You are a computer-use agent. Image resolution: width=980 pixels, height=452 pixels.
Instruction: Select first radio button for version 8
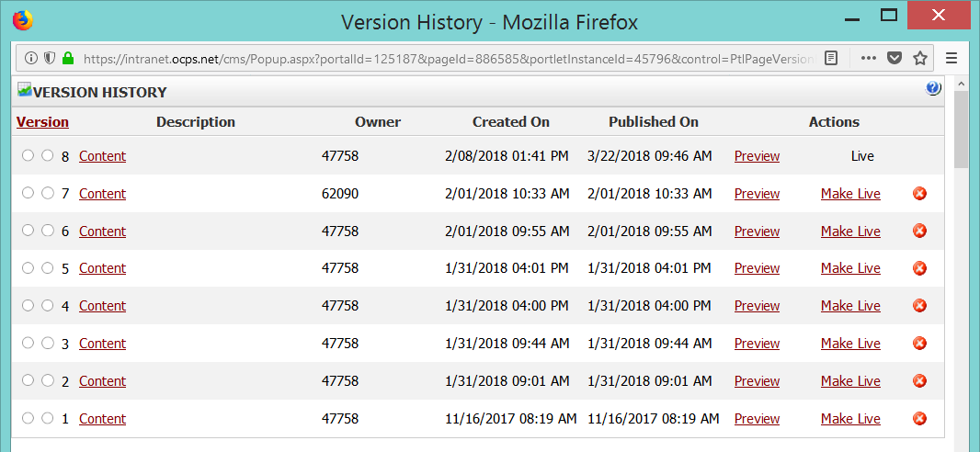click(x=28, y=155)
